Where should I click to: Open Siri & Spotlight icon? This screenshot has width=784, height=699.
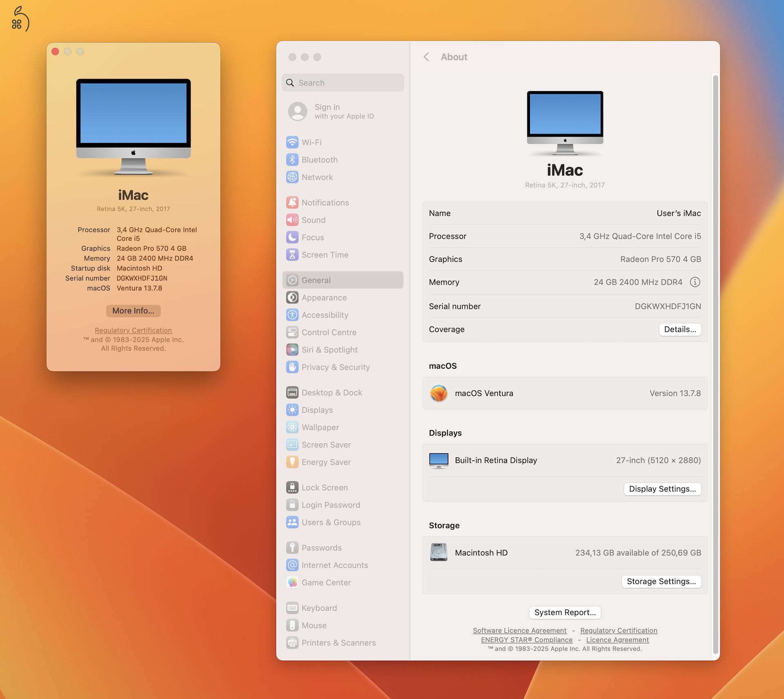pyautogui.click(x=292, y=350)
